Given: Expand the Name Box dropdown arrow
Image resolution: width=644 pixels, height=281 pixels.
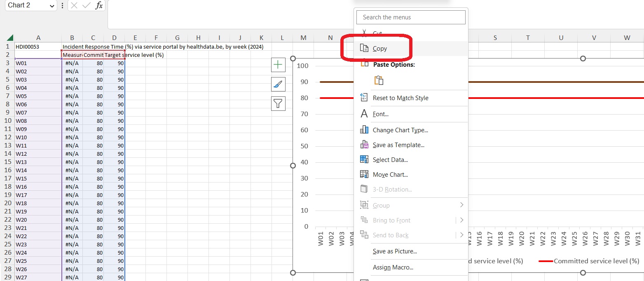Looking at the screenshot, I should click(x=52, y=6).
